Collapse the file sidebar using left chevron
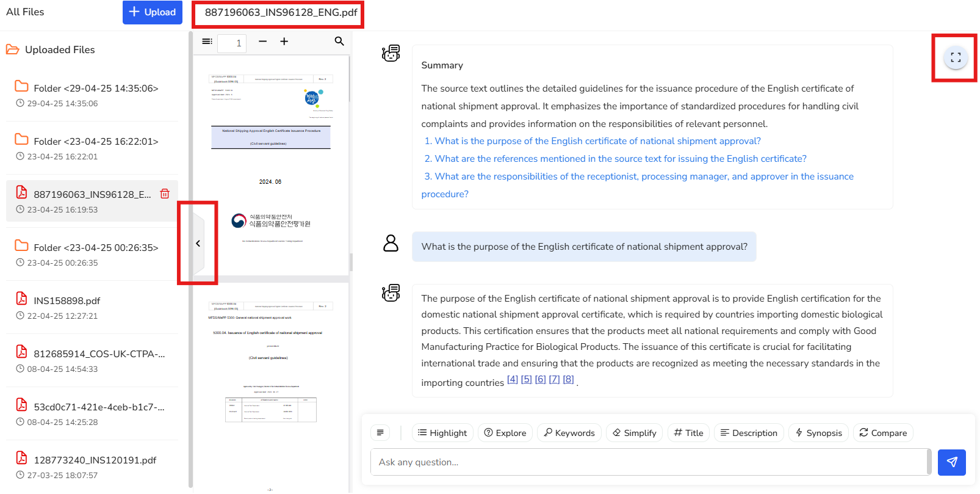 tap(198, 244)
